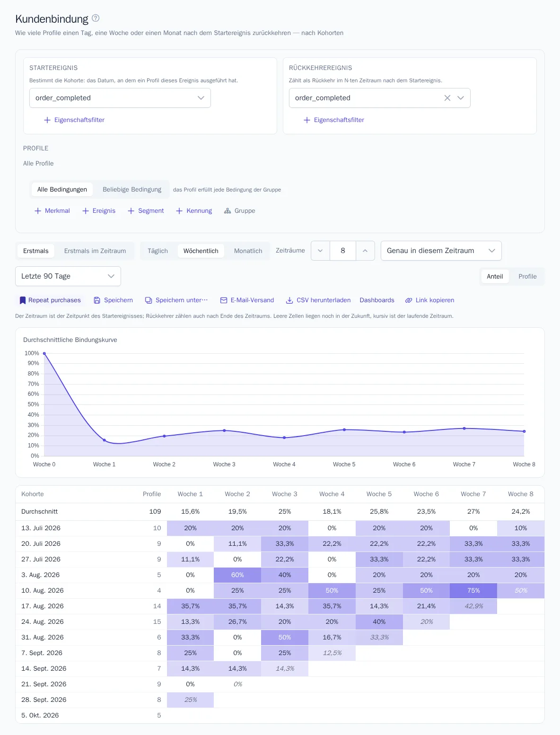Add Eigenschaftsfilter under Rückkehrereignis
This screenshot has width=560, height=735.
[334, 120]
